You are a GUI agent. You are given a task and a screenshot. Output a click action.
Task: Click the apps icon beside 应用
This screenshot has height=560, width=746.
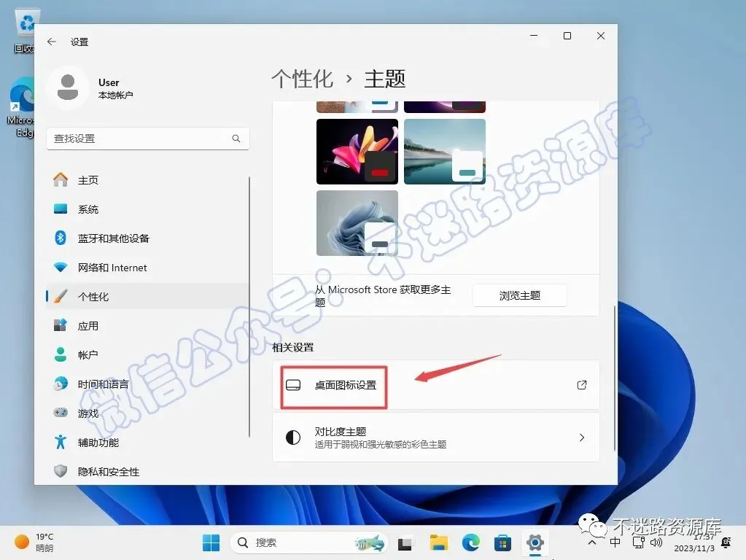(x=61, y=325)
